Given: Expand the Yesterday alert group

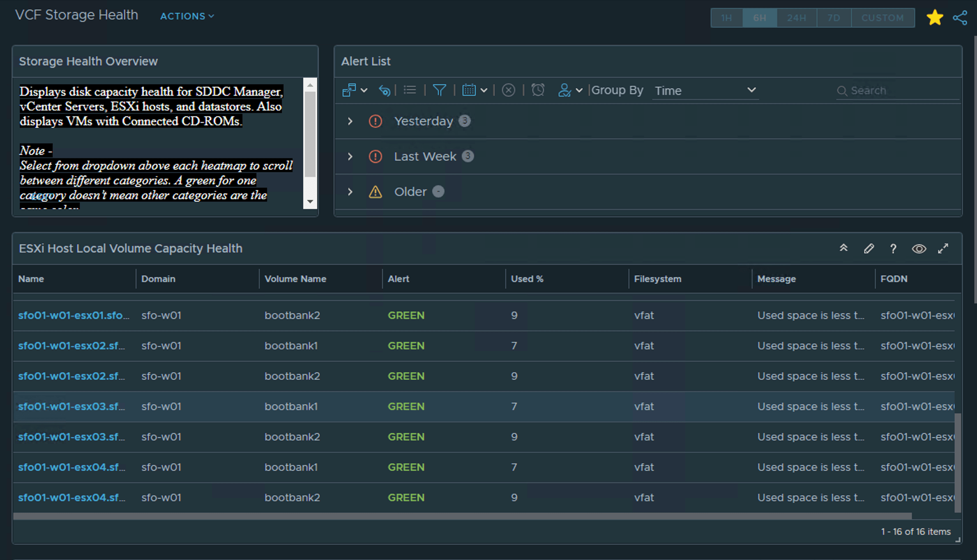Looking at the screenshot, I should click(x=350, y=121).
